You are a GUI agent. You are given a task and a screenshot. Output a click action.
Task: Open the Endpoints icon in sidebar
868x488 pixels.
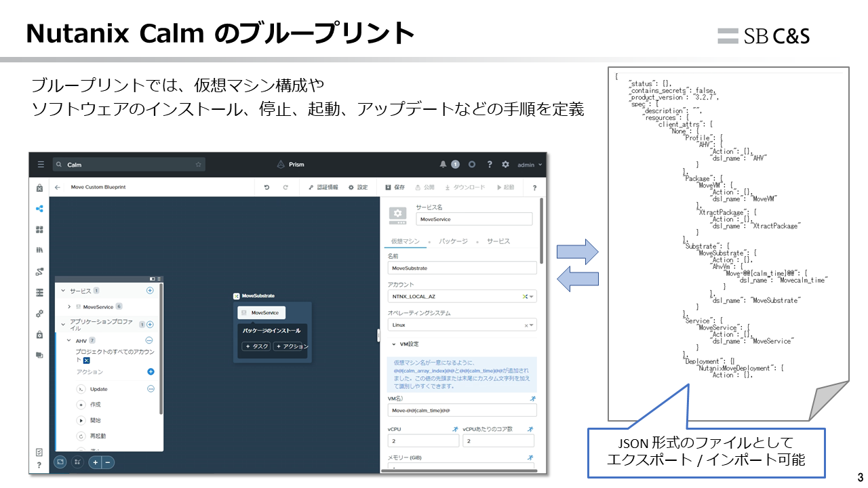pos(39,292)
